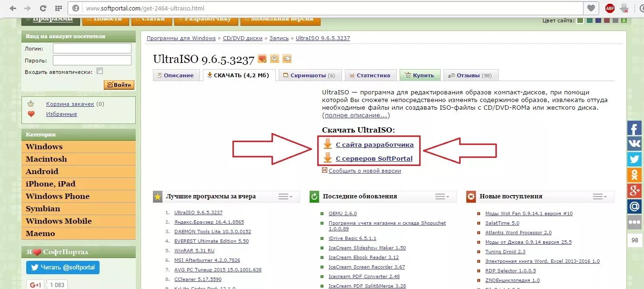Click the star icon of Лучшие программы

click(x=158, y=196)
